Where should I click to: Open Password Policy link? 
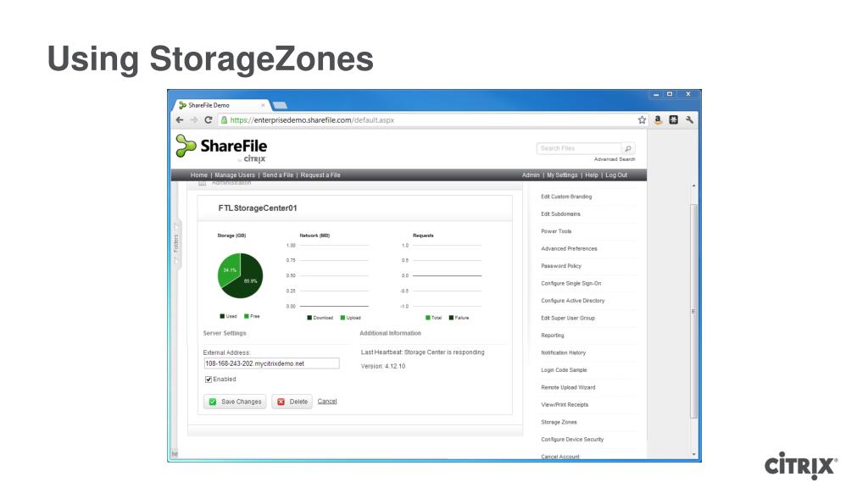point(561,265)
